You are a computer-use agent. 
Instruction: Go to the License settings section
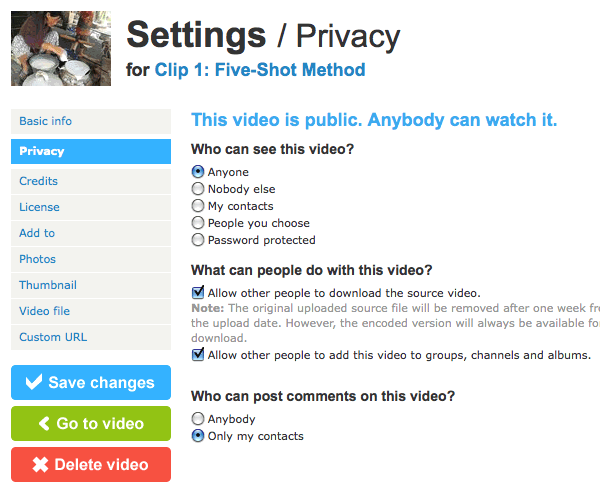(x=91, y=207)
